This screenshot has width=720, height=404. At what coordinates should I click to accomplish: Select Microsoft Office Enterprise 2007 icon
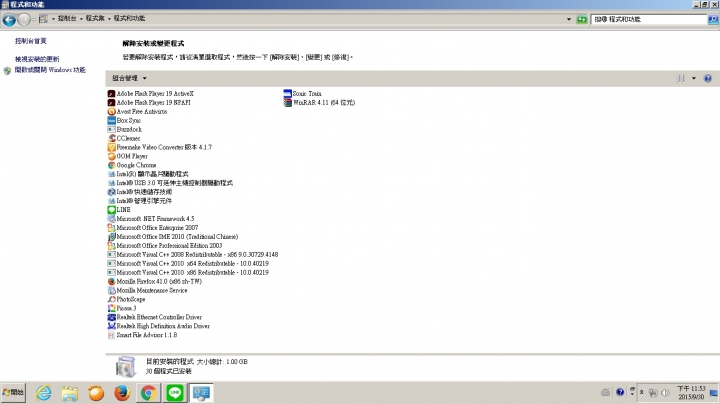point(111,228)
